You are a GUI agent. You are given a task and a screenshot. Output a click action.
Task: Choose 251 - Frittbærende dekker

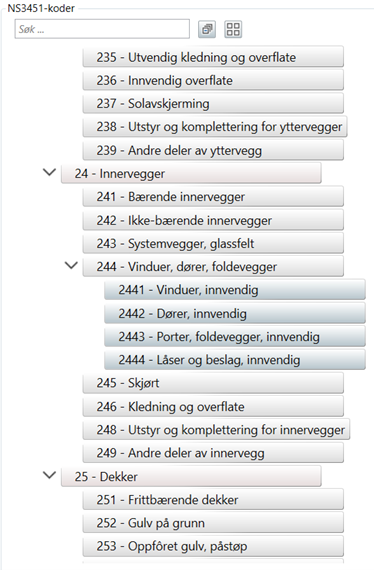213,499
